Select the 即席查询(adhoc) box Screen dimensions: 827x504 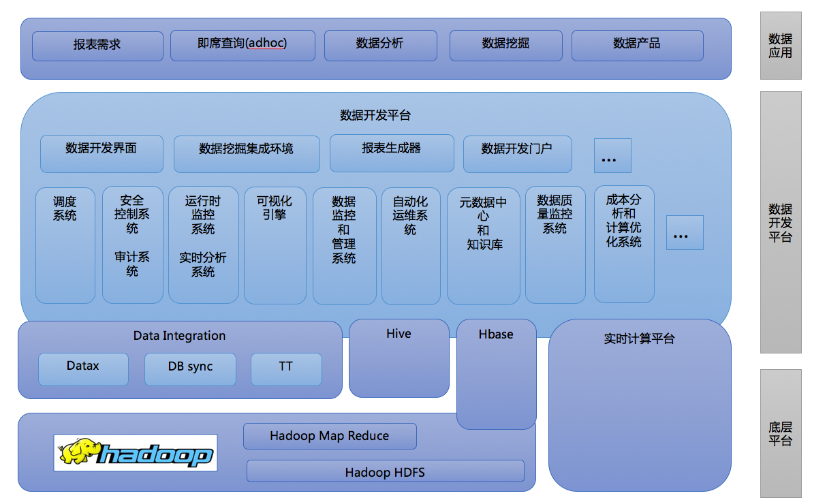click(243, 45)
